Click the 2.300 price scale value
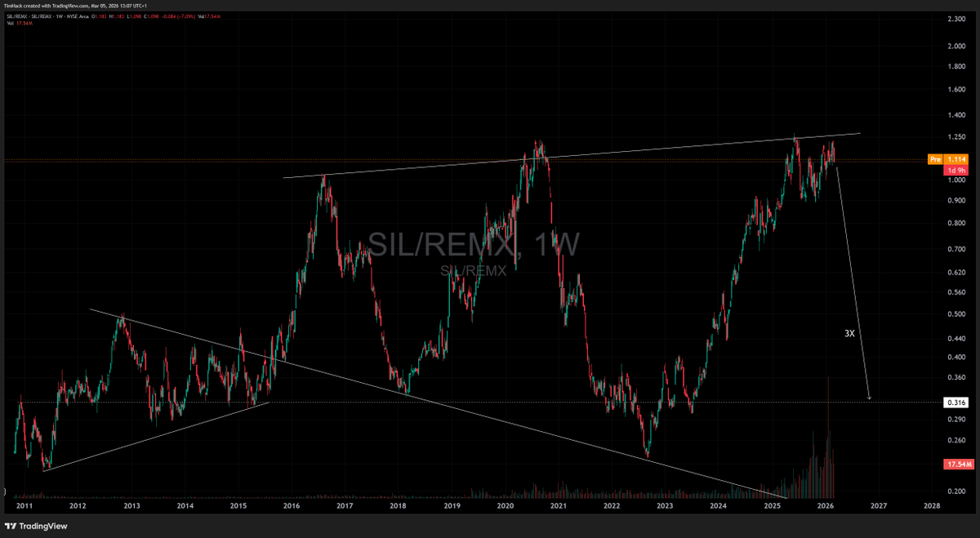Viewport: 980px width, 538px height. 956,20
